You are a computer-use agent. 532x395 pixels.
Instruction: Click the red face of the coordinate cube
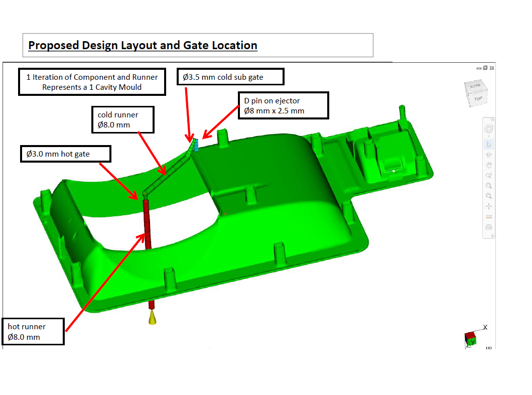click(x=471, y=335)
